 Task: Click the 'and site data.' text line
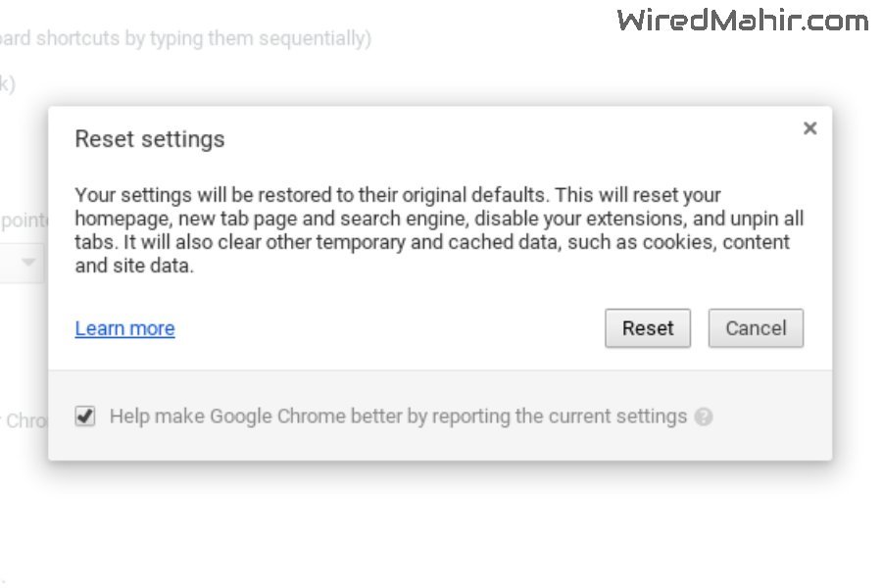tap(134, 266)
